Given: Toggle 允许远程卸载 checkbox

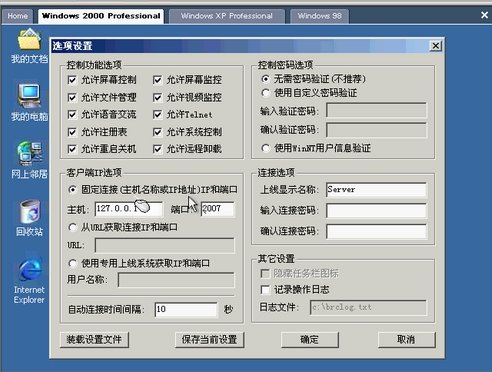Looking at the screenshot, I should point(157,149).
